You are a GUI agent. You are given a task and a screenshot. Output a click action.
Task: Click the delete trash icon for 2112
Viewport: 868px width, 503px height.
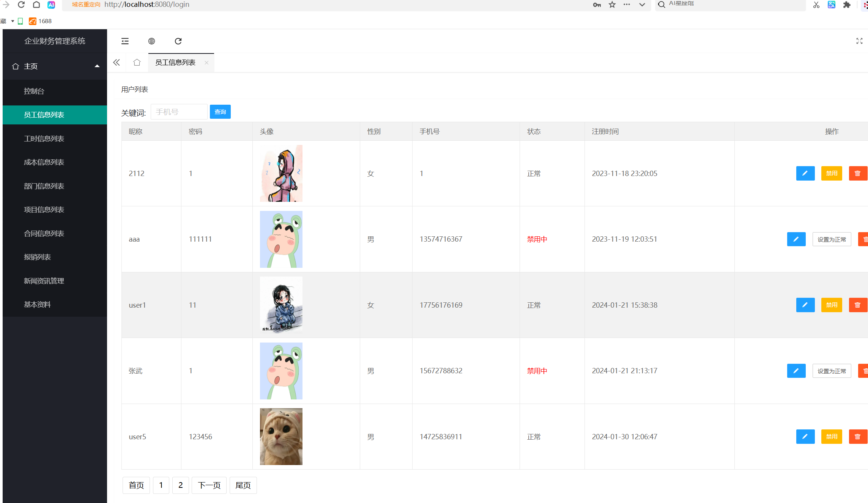(x=857, y=173)
